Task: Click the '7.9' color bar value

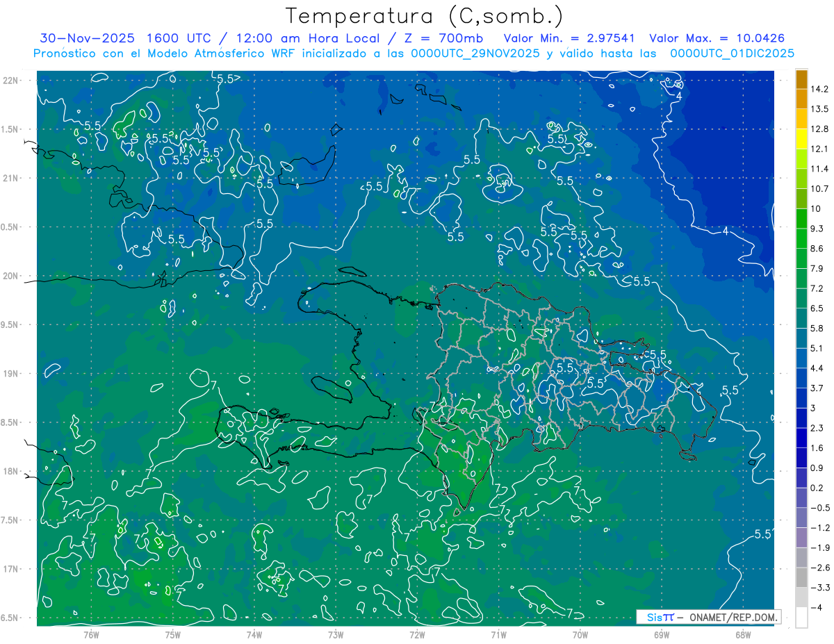Action: pyautogui.click(x=817, y=269)
